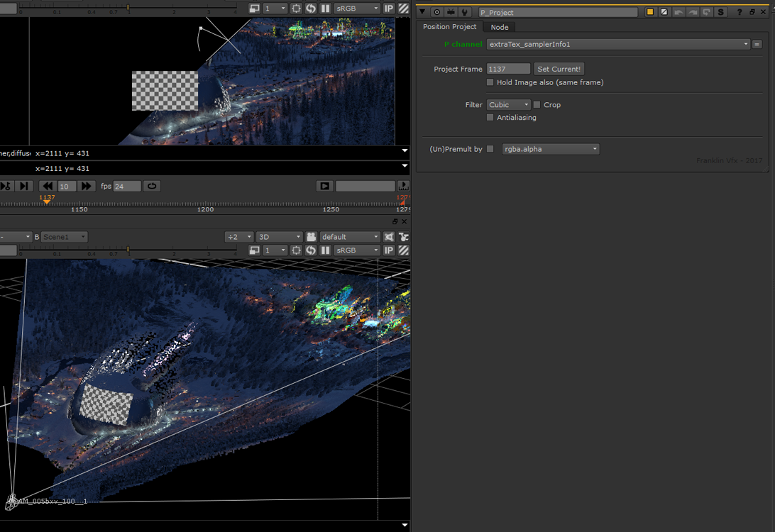Click the pause viewer processing icon
The height and width of the screenshot is (532, 775).
[326, 8]
